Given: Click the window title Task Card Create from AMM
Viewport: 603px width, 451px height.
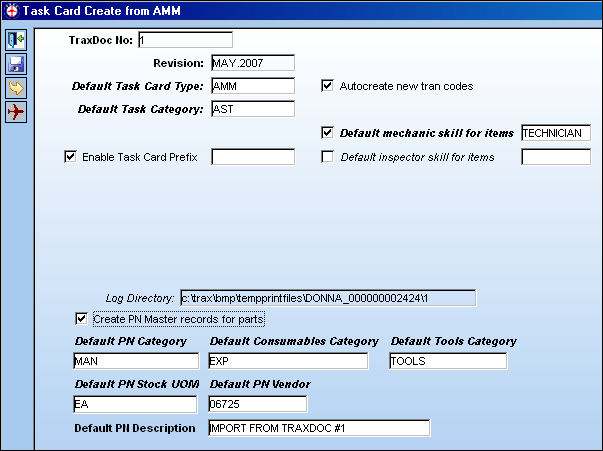Looking at the screenshot, I should click(x=102, y=11).
